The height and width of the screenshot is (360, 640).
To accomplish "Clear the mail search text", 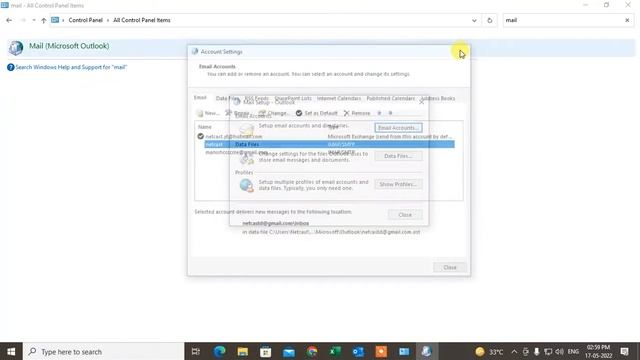I will click(x=627, y=20).
